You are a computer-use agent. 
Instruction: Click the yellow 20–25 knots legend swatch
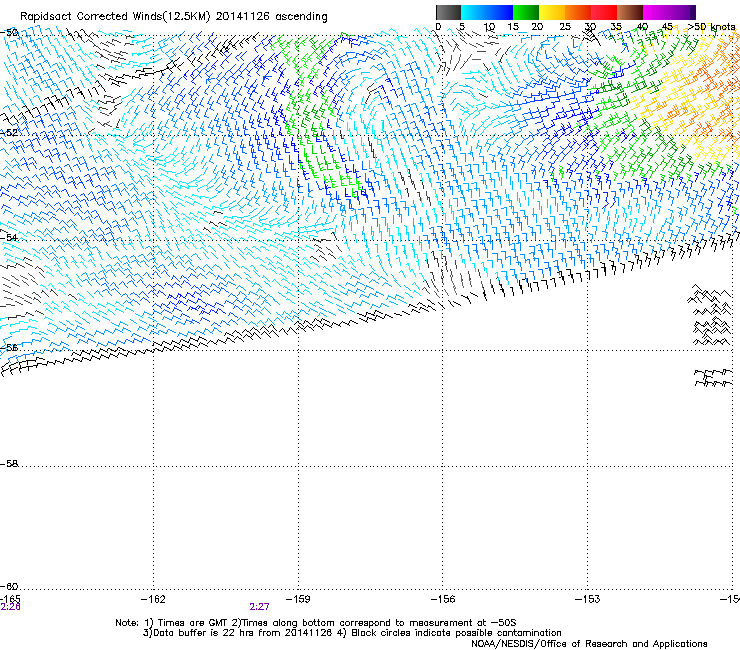coord(551,12)
